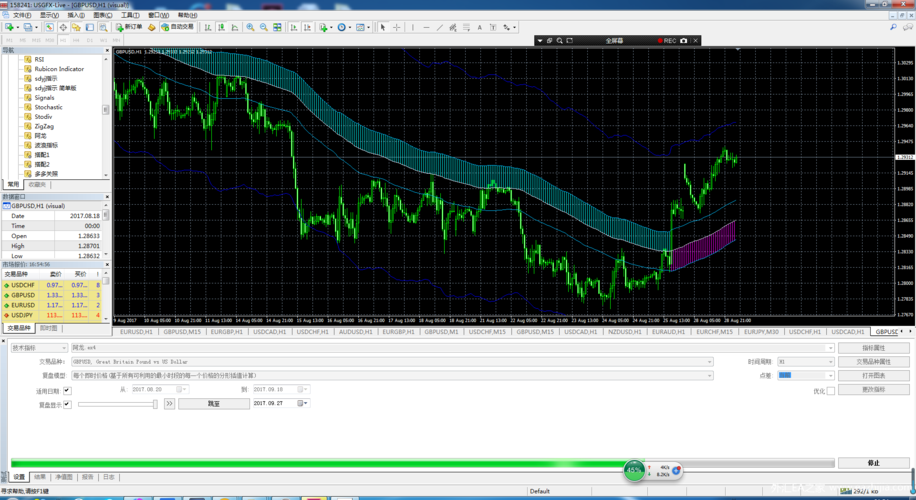Select the crosshair tool in the toolbar
The width and height of the screenshot is (916, 500).
tap(397, 27)
